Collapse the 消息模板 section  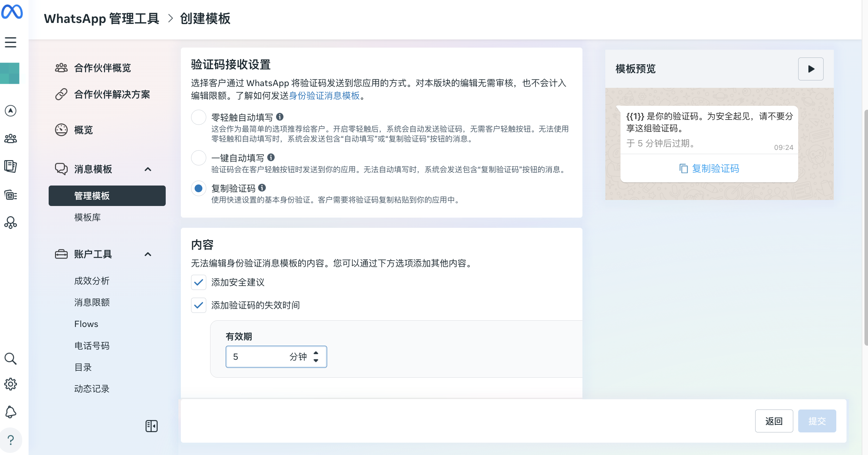click(148, 169)
